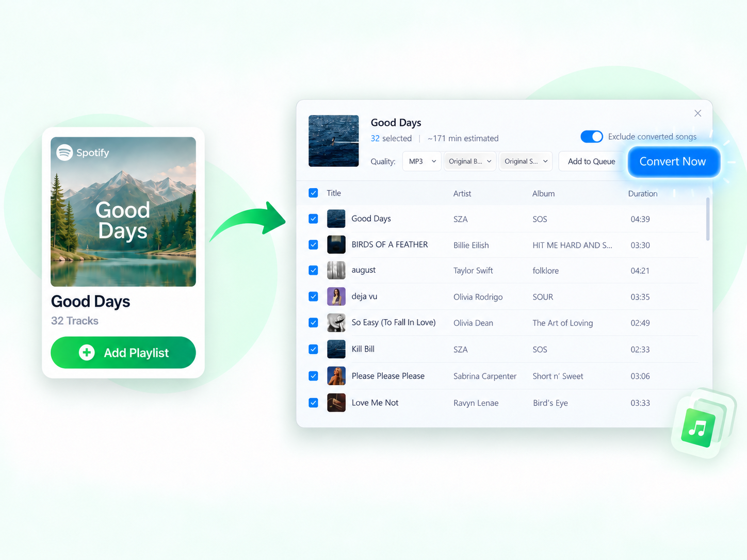747x560 pixels.
Task: Close the Good Days conversion dialog
Action: click(697, 113)
